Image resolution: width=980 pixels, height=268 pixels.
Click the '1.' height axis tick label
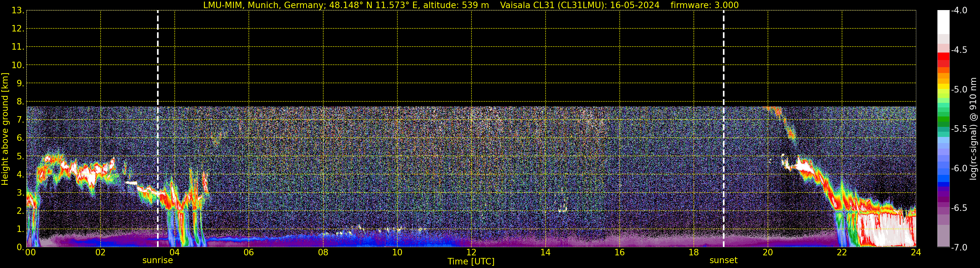click(20, 229)
